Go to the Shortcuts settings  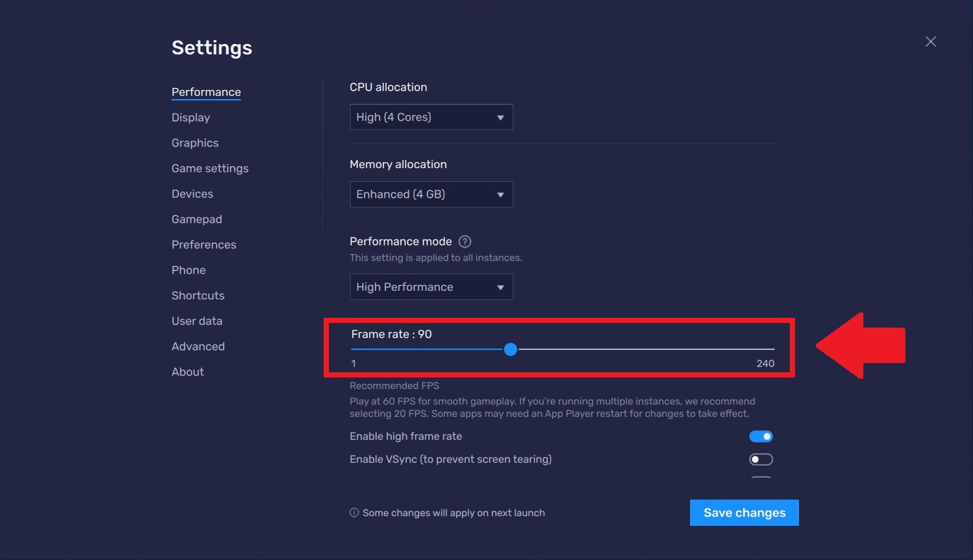198,295
